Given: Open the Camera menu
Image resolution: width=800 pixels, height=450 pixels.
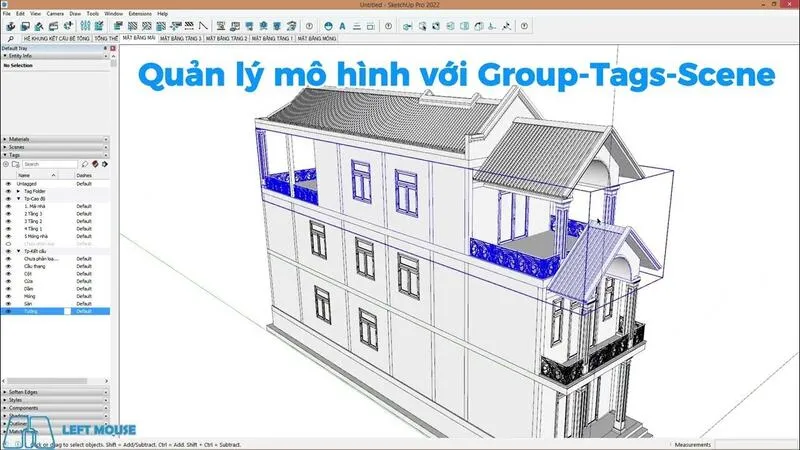Looking at the screenshot, I should point(55,14).
